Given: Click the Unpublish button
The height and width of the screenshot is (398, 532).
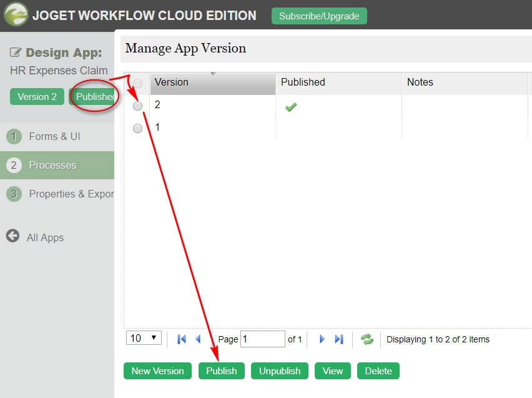Looking at the screenshot, I should click(280, 371).
